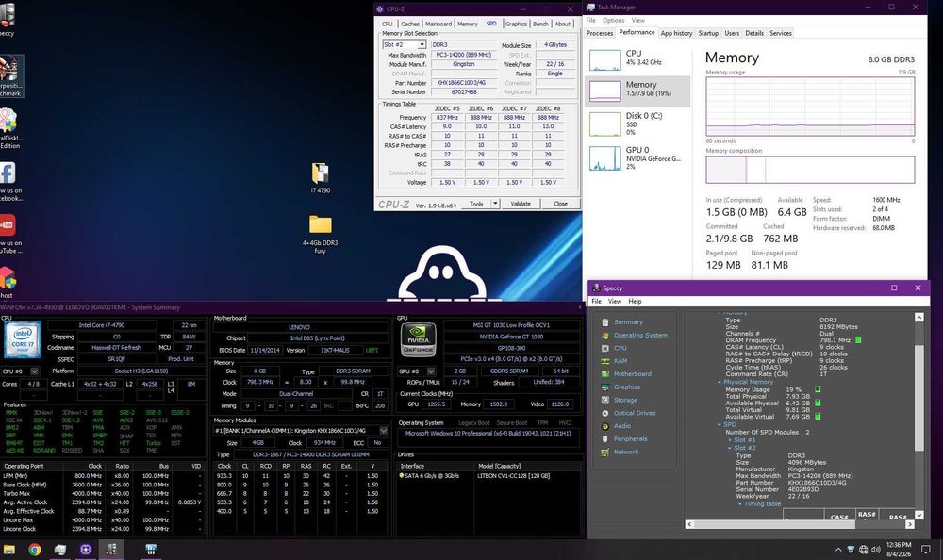Viewport: 943px width, 560px height.
Task: Select the RAM section in Speccy sidebar
Action: (x=620, y=361)
